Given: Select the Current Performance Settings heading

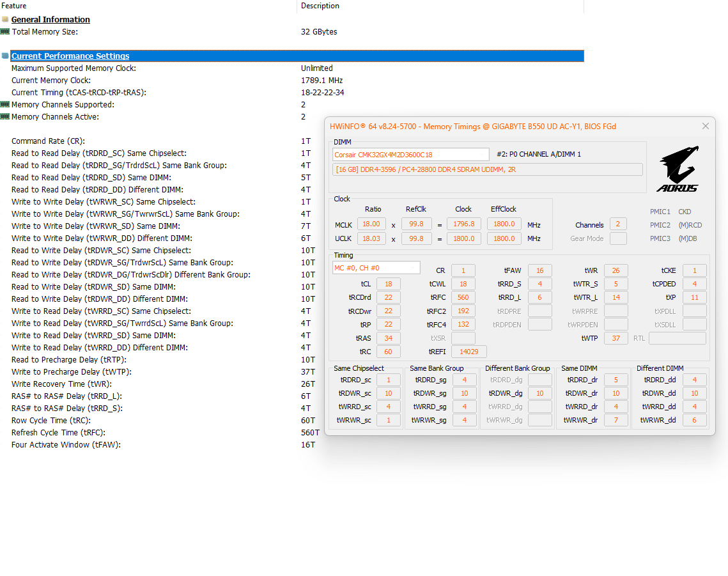Looking at the screenshot, I should pyautogui.click(x=70, y=56).
